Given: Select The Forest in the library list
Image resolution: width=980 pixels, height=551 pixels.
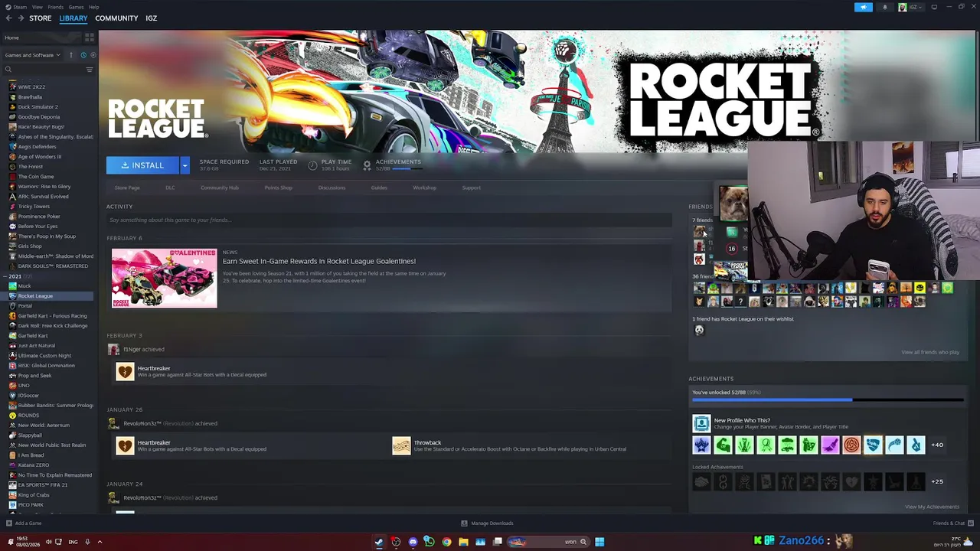Looking at the screenshot, I should pyautogui.click(x=31, y=167).
